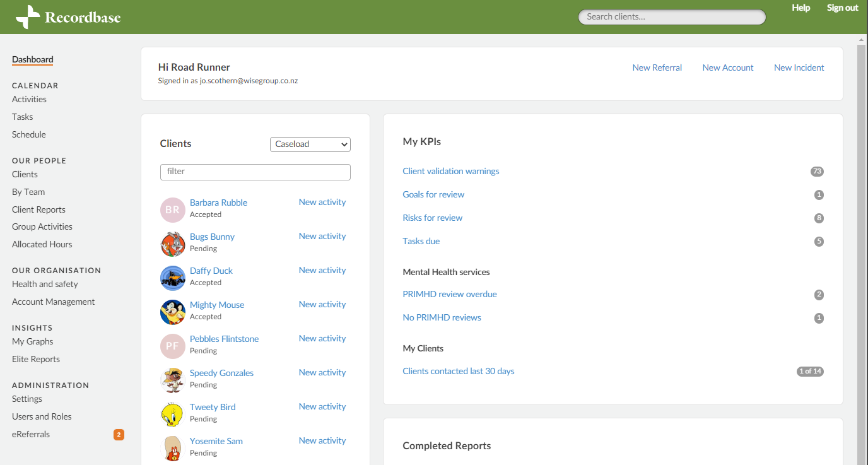868x465 pixels.
Task: Open PRIMHD review overdue items
Action: [x=449, y=294]
